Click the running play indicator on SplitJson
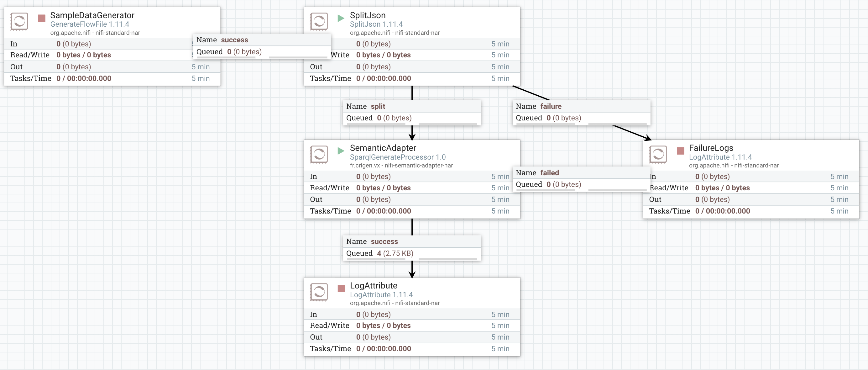This screenshot has height=370, width=868. click(341, 18)
